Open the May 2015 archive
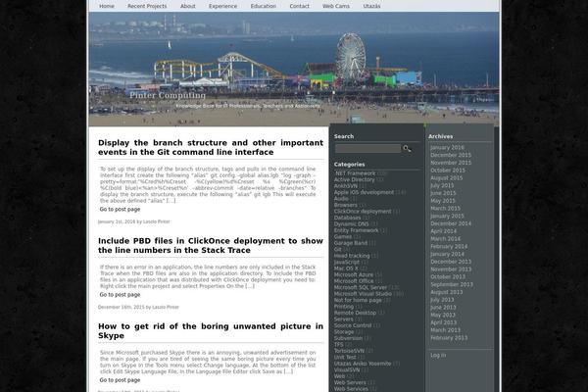The width and height of the screenshot is (588, 392). coord(443,201)
